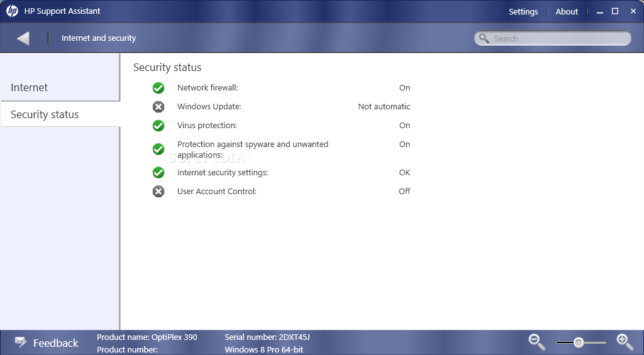The width and height of the screenshot is (644, 355).
Task: Click Internet security settings green check icon
Action: pyautogui.click(x=158, y=172)
